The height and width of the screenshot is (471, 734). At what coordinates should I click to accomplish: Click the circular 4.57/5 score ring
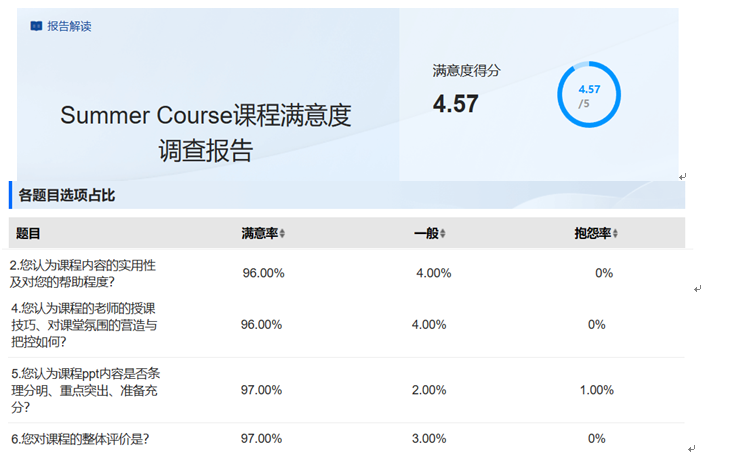click(588, 96)
